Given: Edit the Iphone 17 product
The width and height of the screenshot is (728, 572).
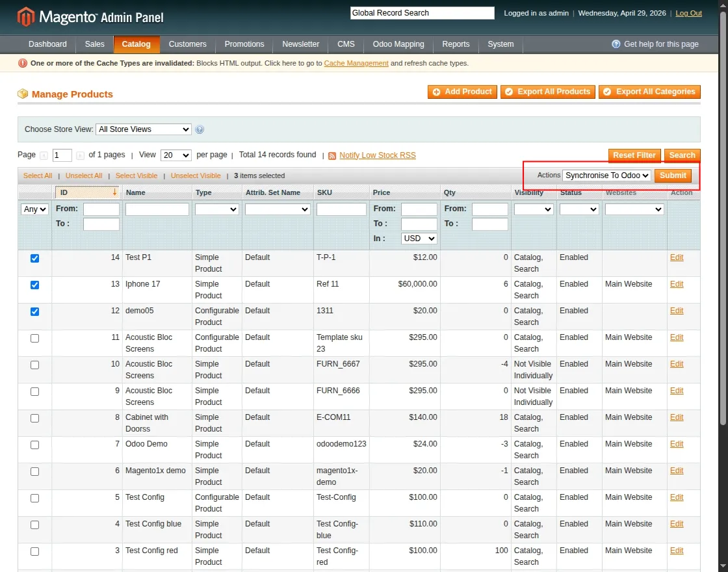Looking at the screenshot, I should coord(677,284).
